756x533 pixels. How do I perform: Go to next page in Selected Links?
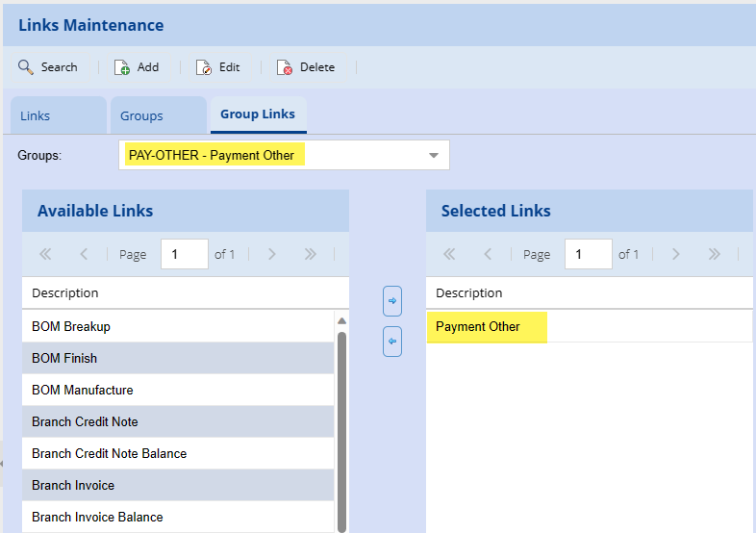click(675, 255)
